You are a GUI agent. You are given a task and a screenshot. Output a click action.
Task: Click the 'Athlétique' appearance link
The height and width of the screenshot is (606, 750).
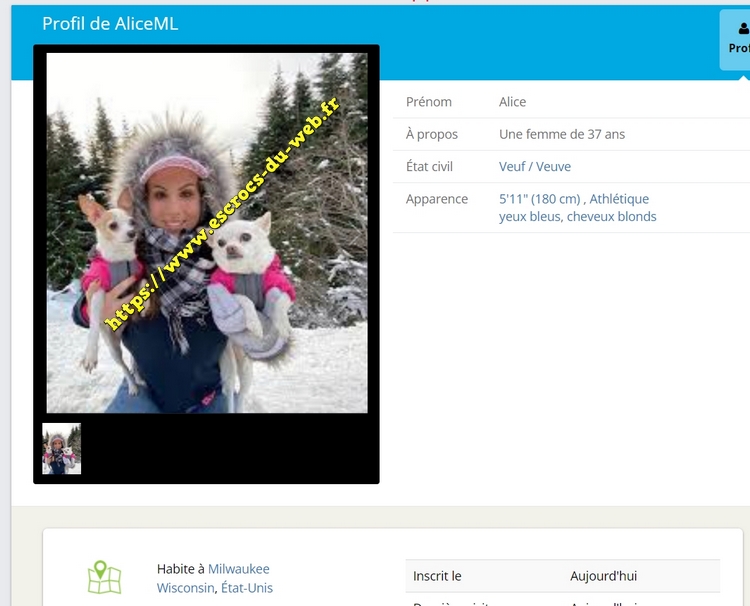(x=619, y=199)
